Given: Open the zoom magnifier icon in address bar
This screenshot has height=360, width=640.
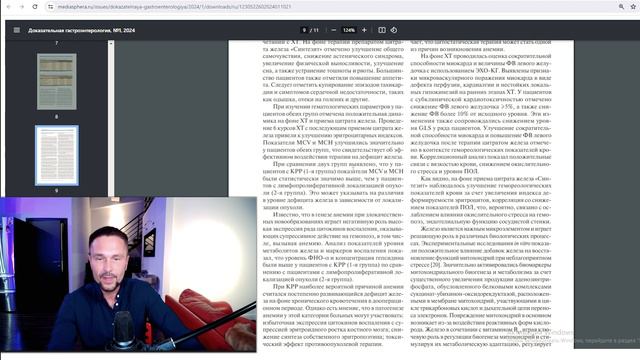Looking at the screenshot, I should click(x=621, y=7).
